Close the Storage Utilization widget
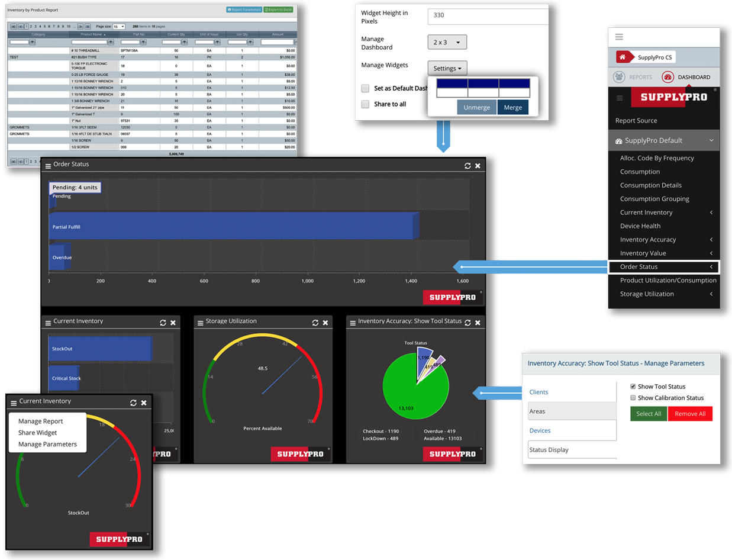732x560 pixels. coord(325,323)
